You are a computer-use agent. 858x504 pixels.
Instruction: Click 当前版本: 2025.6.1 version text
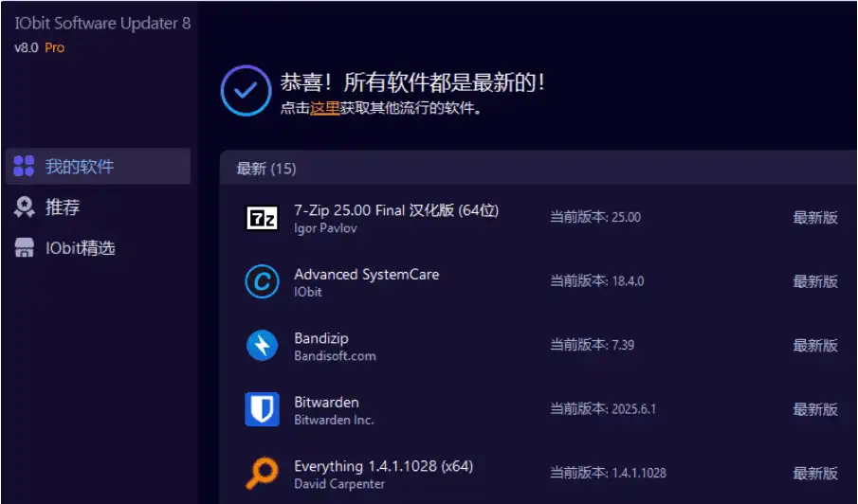(602, 409)
